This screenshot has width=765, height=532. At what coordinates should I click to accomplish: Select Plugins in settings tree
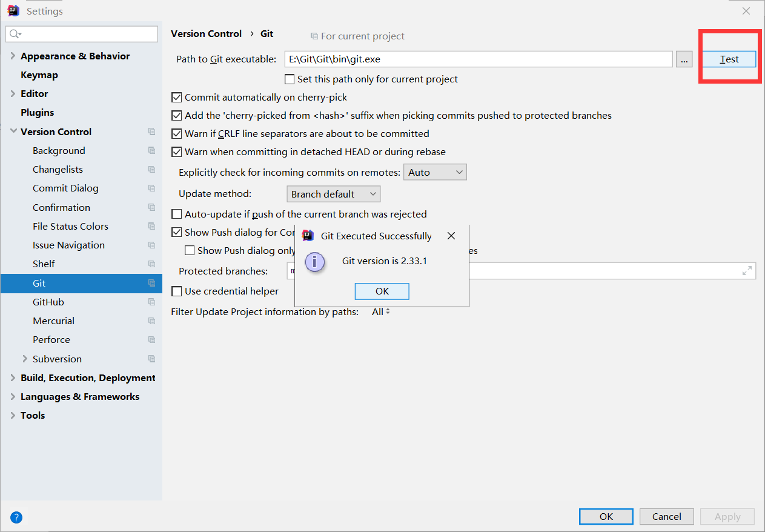38,112
